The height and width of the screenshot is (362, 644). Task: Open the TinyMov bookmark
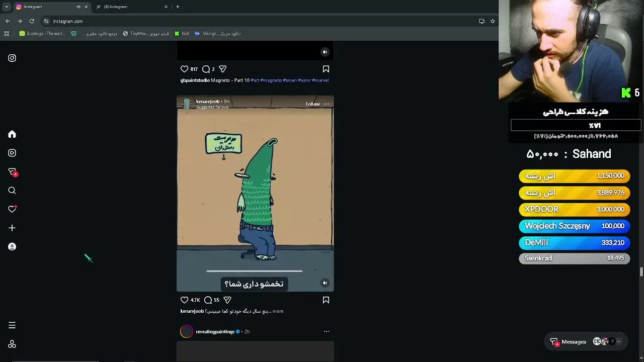(x=146, y=34)
